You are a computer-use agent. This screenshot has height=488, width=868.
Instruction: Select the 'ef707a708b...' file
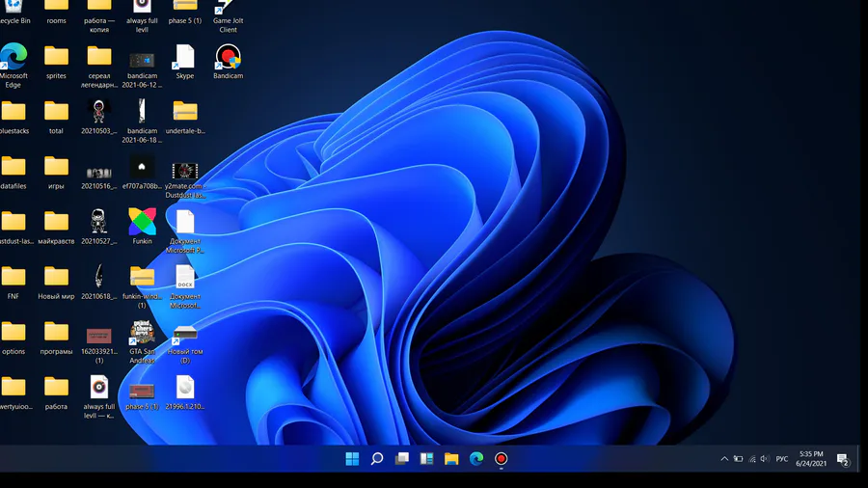click(x=143, y=174)
